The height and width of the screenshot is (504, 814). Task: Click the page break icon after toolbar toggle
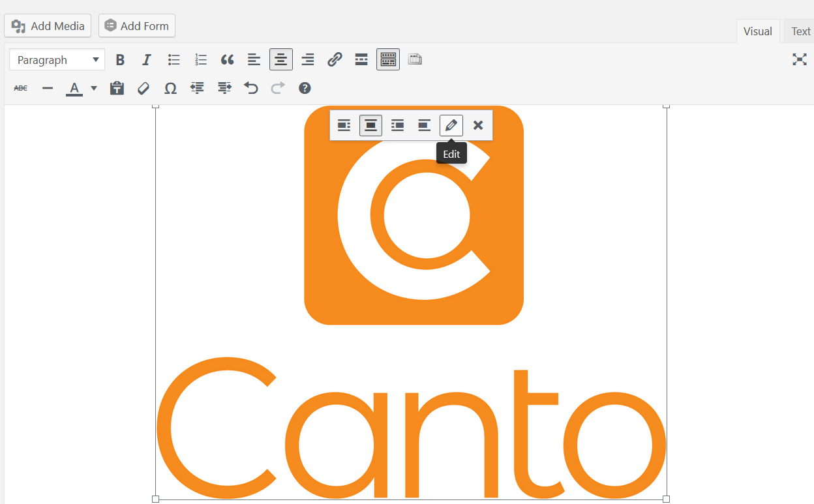coord(415,60)
